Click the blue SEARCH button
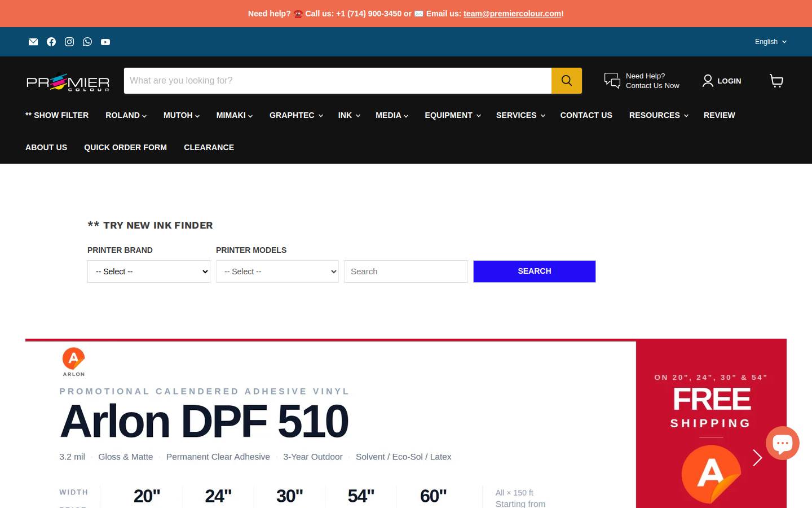The image size is (812, 508). pyautogui.click(x=535, y=271)
